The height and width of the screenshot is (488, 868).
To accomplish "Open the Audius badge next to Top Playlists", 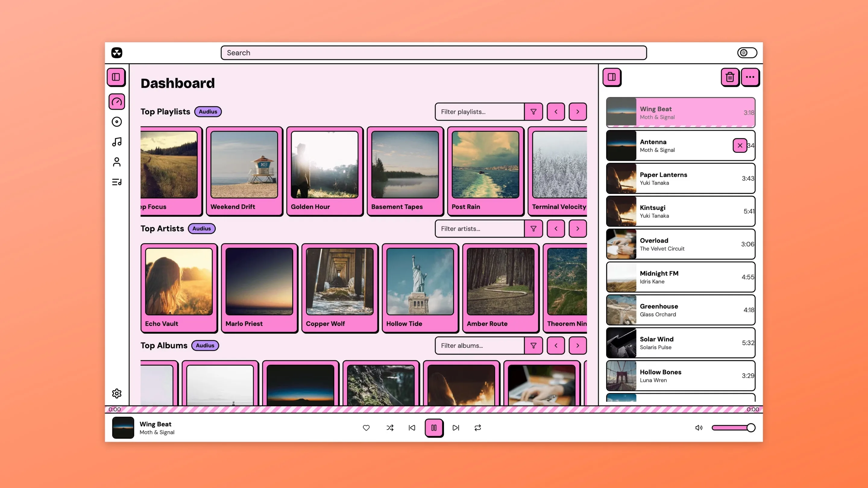I will coord(208,111).
